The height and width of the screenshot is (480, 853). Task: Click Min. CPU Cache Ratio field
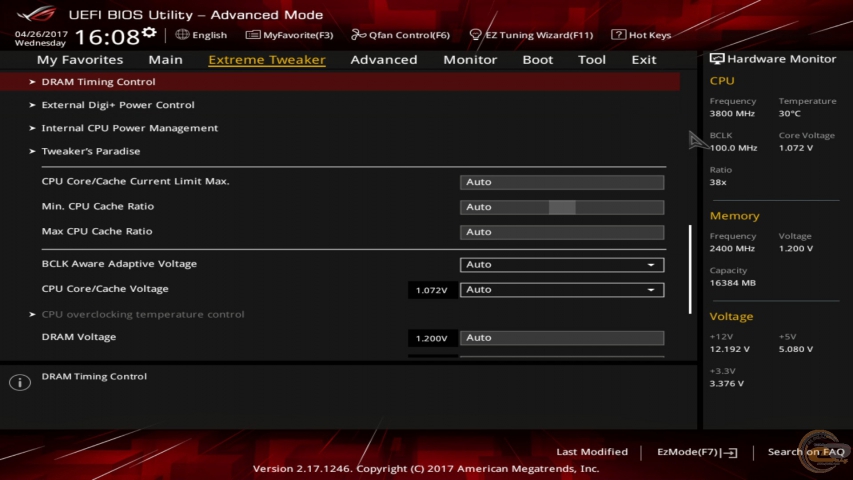pyautogui.click(x=562, y=207)
